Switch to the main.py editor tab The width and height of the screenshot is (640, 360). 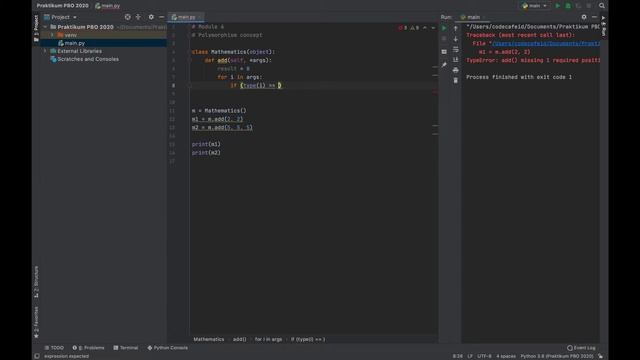pyautogui.click(x=186, y=17)
